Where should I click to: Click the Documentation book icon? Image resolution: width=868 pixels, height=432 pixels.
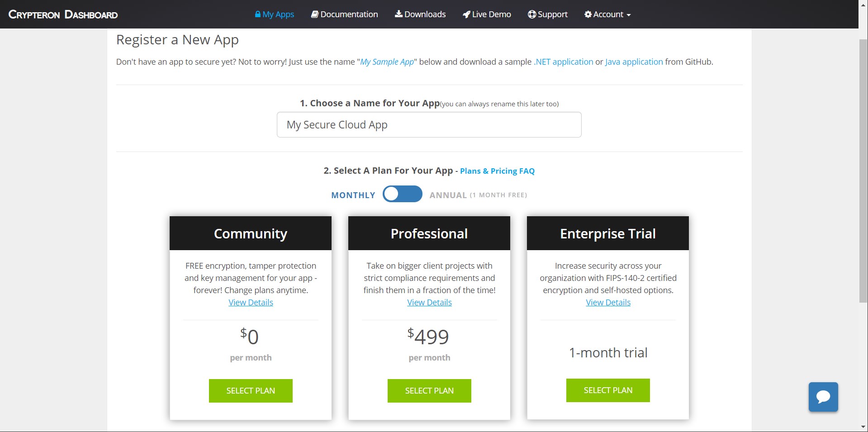tap(315, 14)
